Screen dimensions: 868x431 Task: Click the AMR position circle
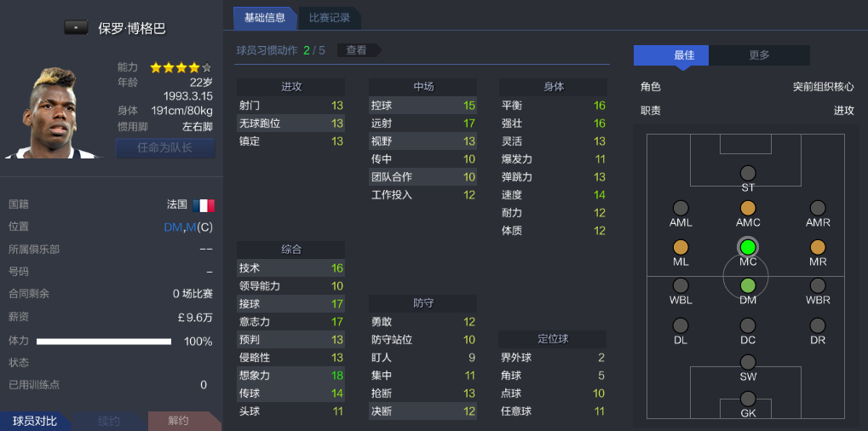tap(818, 208)
